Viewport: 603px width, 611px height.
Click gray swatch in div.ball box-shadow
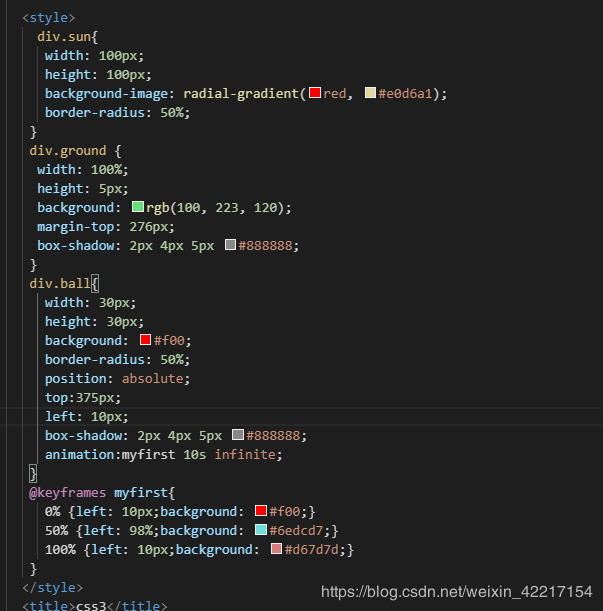coord(238,435)
